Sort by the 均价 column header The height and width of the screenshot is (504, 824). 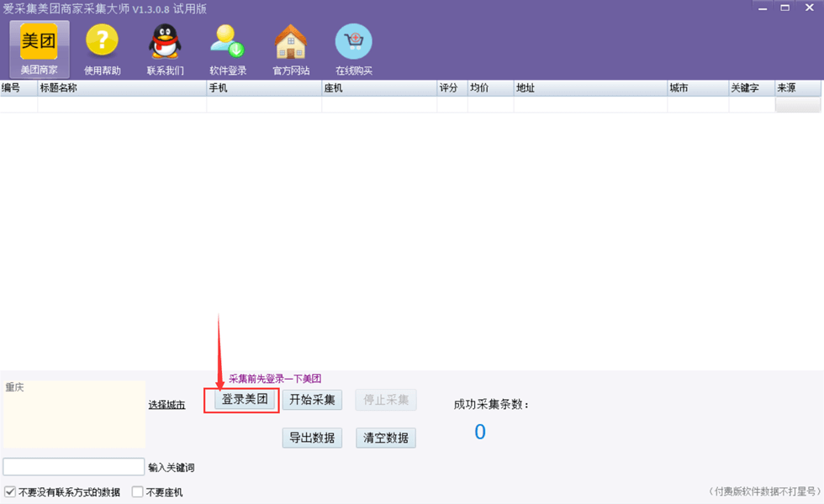(491, 88)
